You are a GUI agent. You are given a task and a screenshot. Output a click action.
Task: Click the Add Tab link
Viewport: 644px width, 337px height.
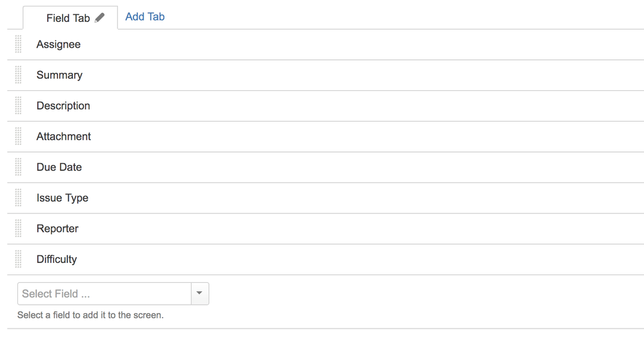click(145, 17)
